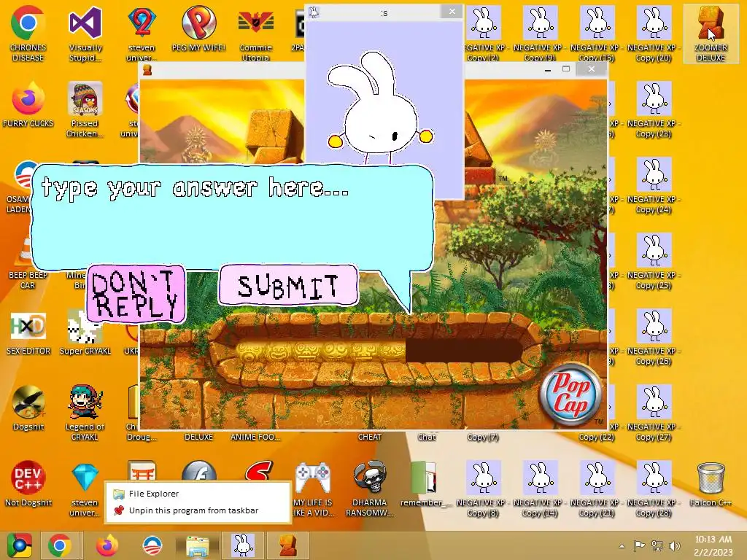
Task: Click the SUBMIT button
Action: click(288, 285)
